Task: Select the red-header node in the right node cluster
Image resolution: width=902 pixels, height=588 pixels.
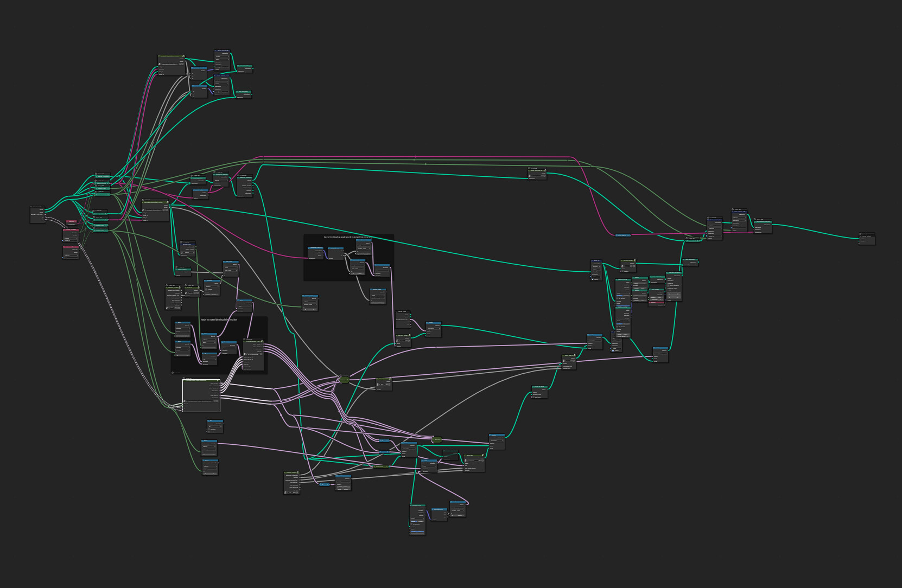Action: tap(657, 303)
